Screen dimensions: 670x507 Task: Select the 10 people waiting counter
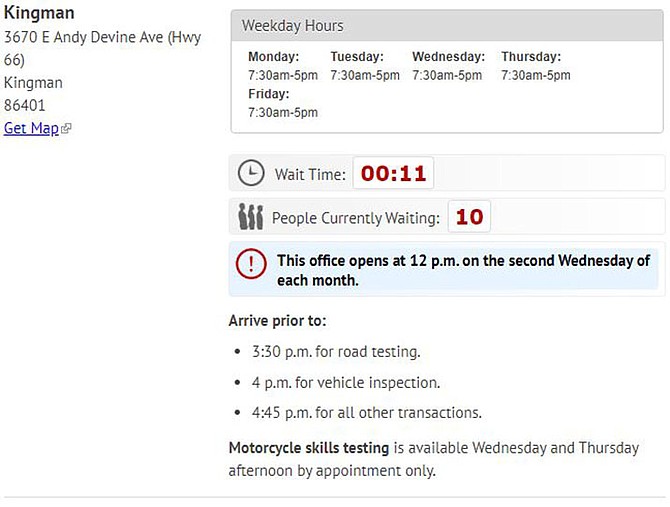click(x=469, y=217)
